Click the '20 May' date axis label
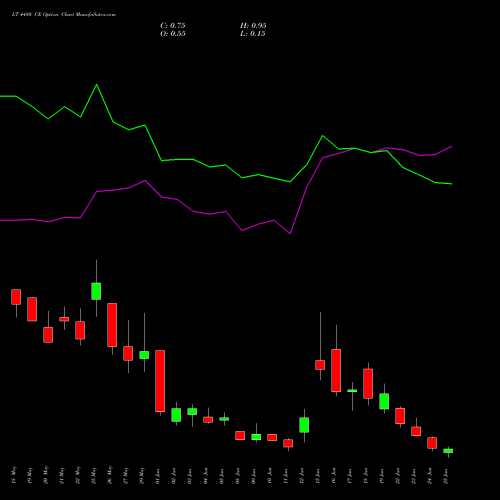 point(46,475)
